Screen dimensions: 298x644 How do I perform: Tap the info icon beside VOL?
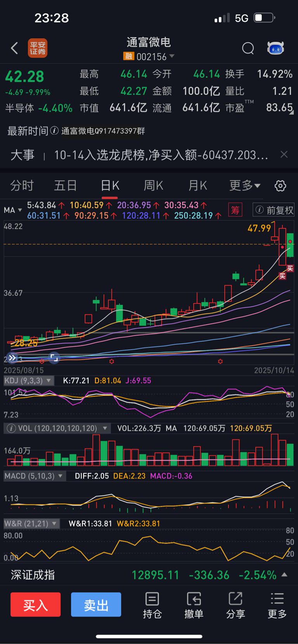click(x=11, y=428)
